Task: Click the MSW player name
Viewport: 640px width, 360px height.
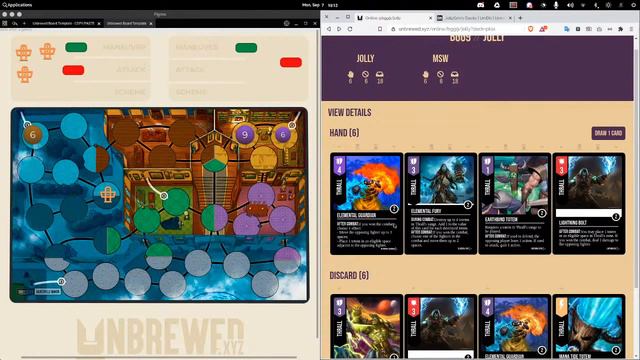Action: [440, 58]
